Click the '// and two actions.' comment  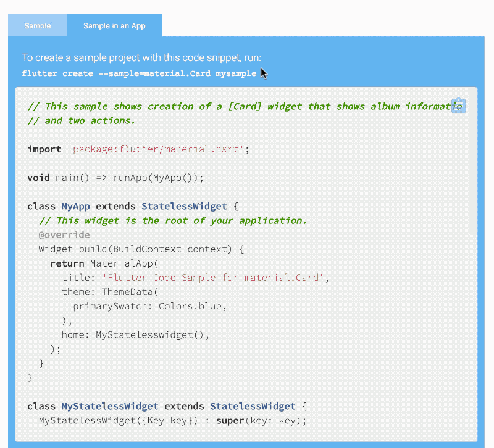82,121
